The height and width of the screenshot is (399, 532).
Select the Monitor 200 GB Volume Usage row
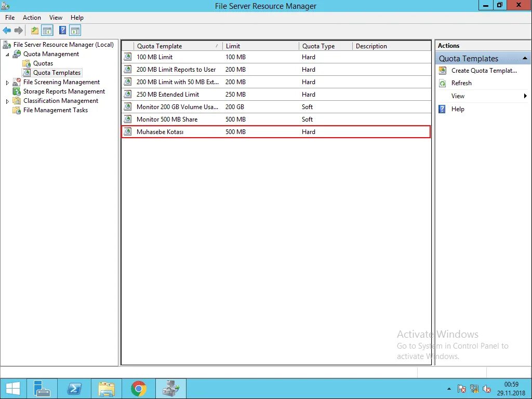tap(276, 107)
